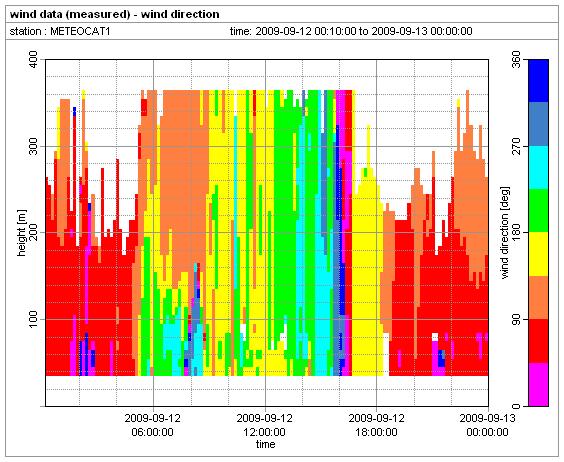
Task: Click the magenta segment of the colorbar
Action: tap(538, 384)
